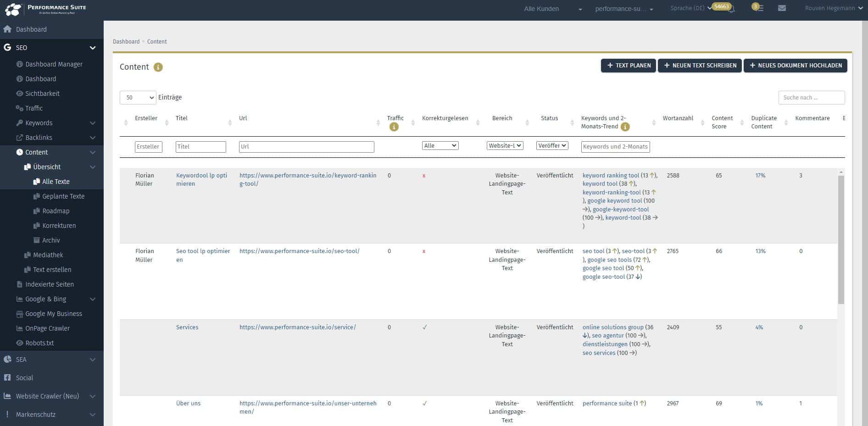Open Geplante Texte in sidebar

coord(63,196)
